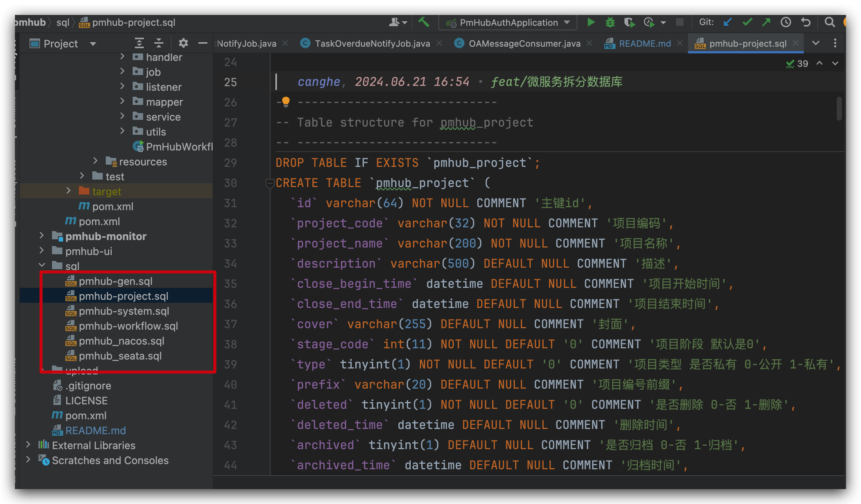
Task: Click the green Run button
Action: tap(590, 22)
